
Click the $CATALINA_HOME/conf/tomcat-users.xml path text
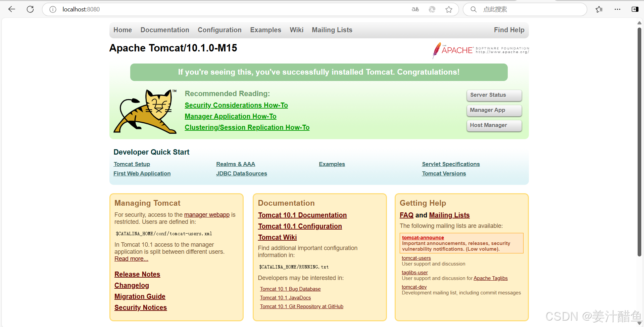click(x=164, y=234)
